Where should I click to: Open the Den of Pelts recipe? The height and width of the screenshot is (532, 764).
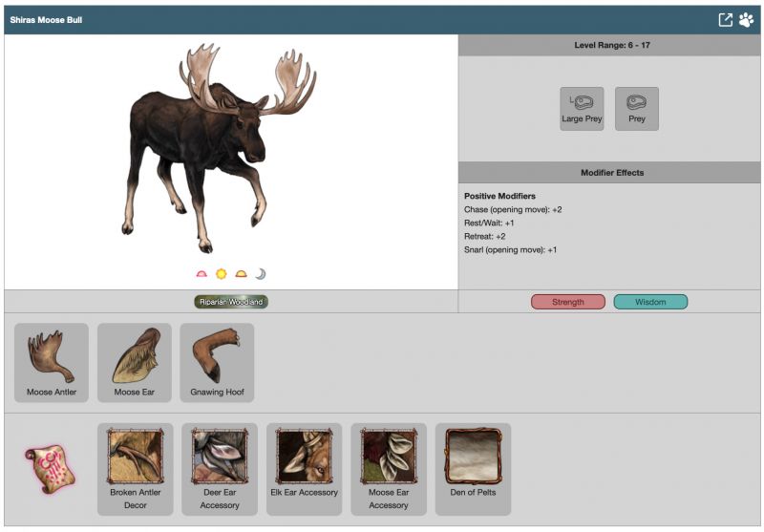pos(473,469)
